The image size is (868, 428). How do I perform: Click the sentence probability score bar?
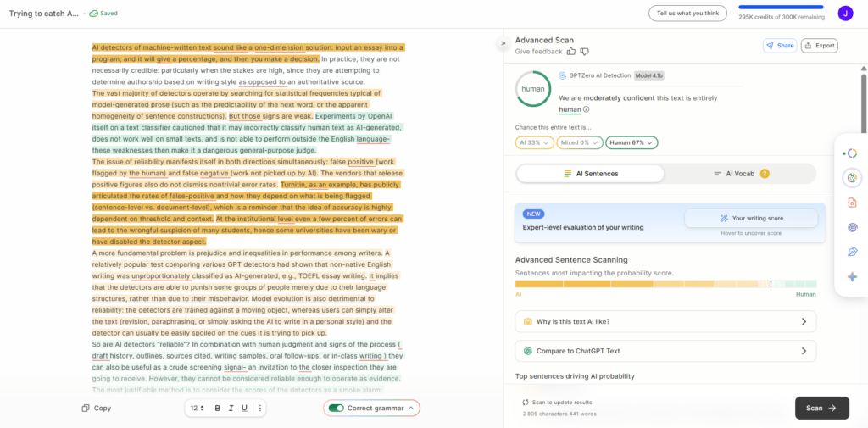click(665, 284)
